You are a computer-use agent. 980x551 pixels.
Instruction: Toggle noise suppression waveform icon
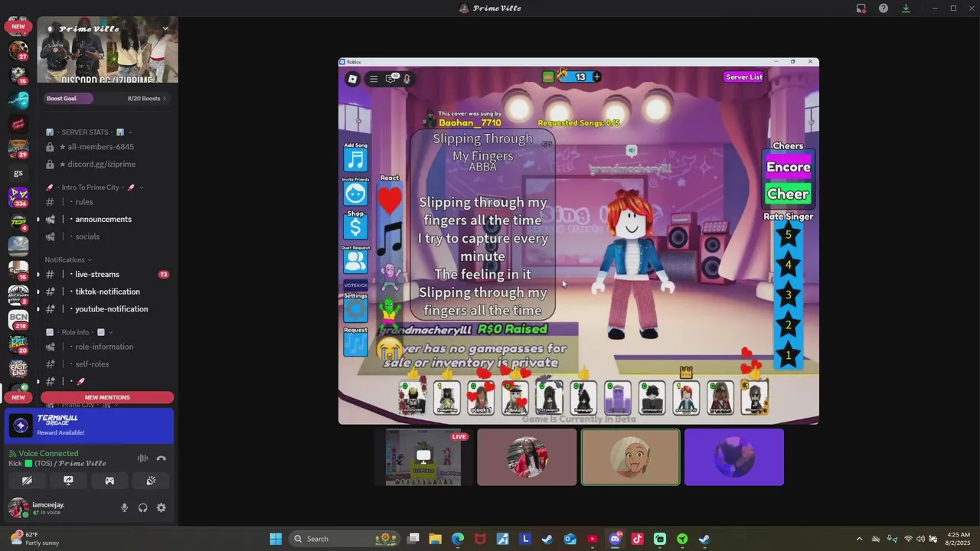(142, 458)
